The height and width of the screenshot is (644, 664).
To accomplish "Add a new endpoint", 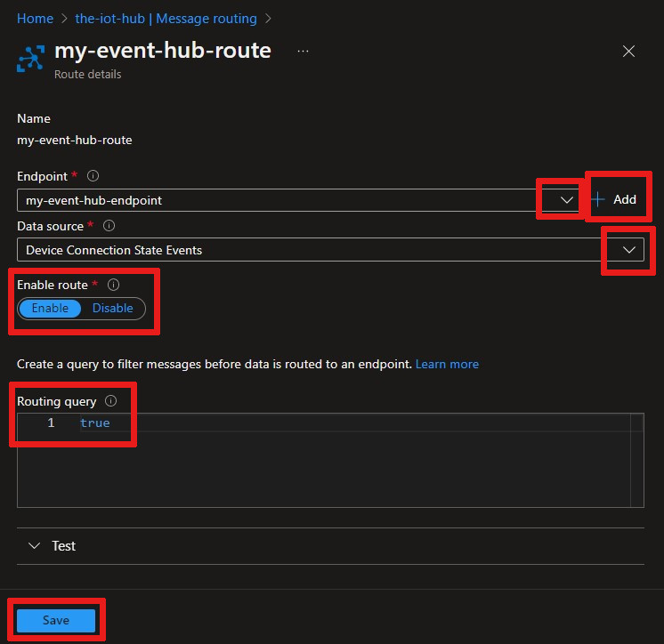I will (x=616, y=199).
